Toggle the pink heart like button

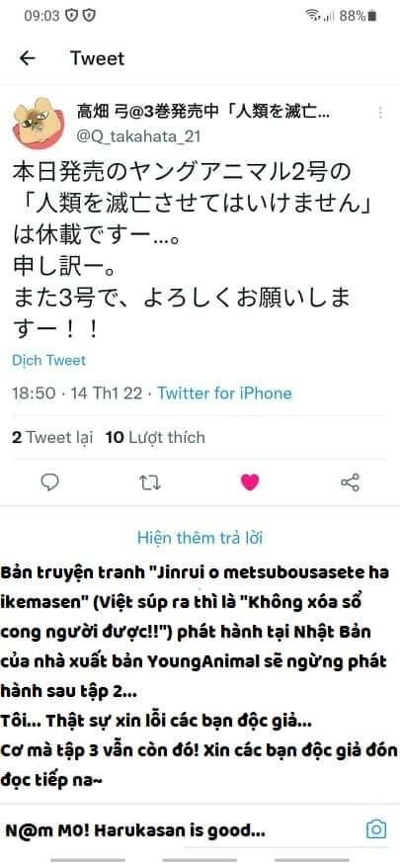point(250,482)
